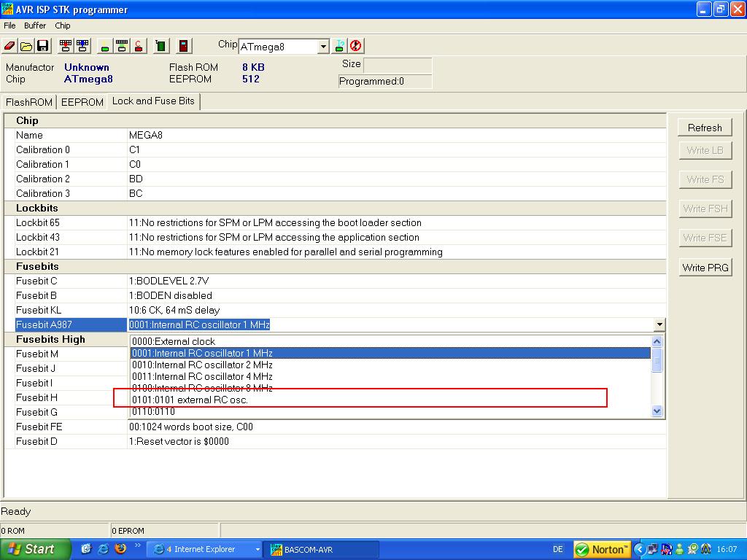Click the Write FSE button
Viewport: 747px width, 560px height.
(705, 238)
